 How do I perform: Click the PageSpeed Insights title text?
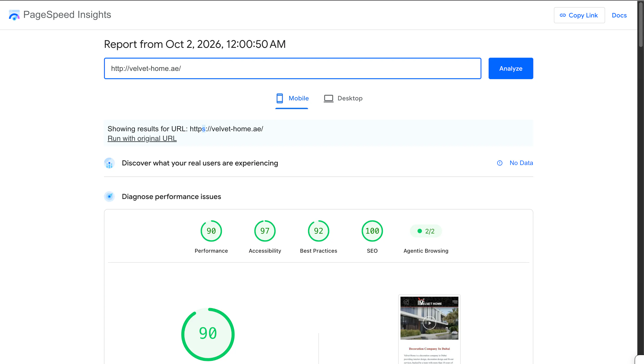(67, 15)
